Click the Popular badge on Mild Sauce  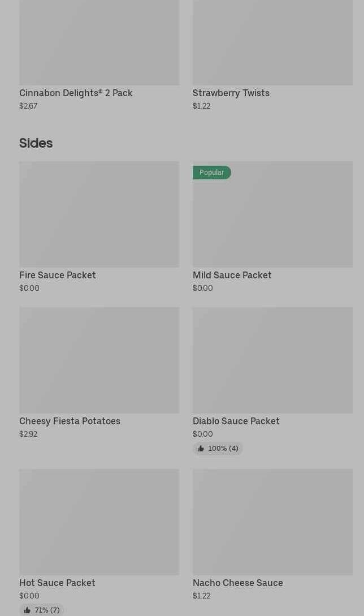pos(211,173)
